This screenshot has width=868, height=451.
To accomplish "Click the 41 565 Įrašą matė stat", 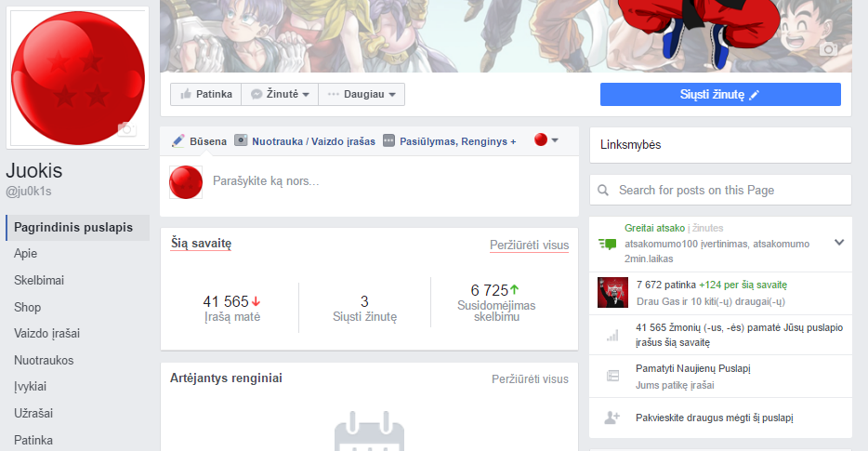I will (231, 308).
